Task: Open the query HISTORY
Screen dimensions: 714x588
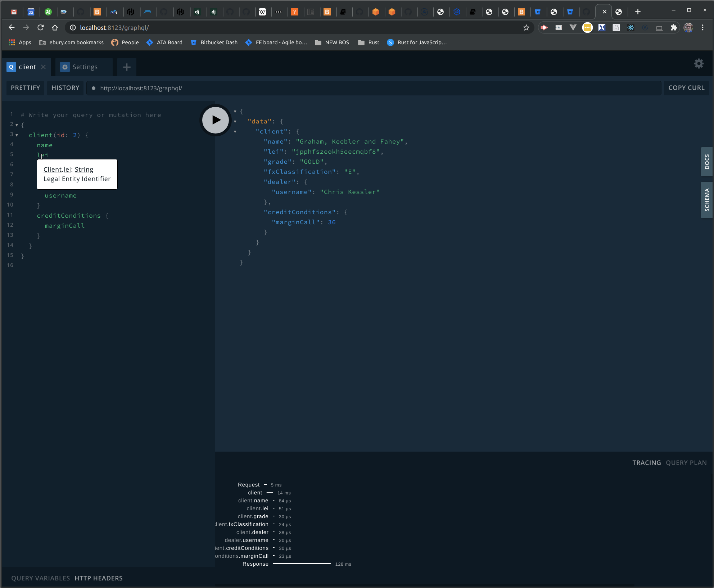Action: (65, 88)
